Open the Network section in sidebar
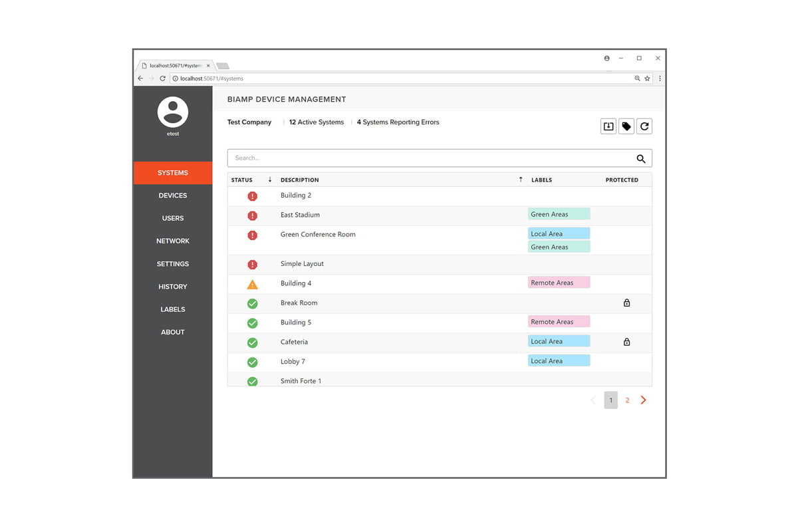 click(173, 241)
